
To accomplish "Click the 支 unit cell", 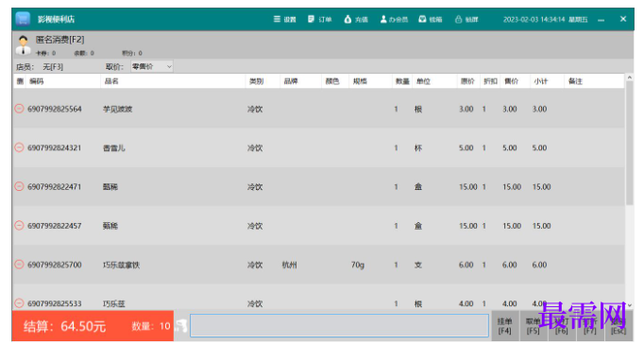I will (418, 265).
